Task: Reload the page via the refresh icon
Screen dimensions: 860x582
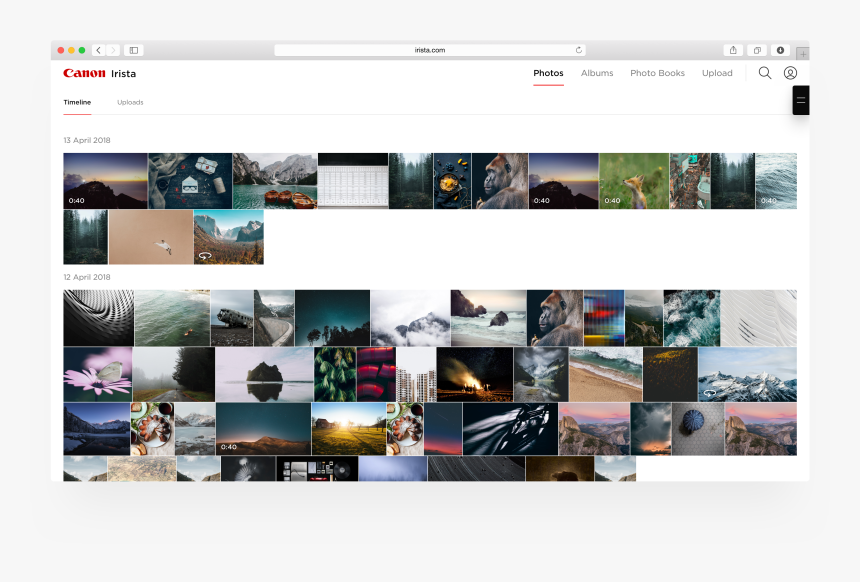Action: (578, 49)
